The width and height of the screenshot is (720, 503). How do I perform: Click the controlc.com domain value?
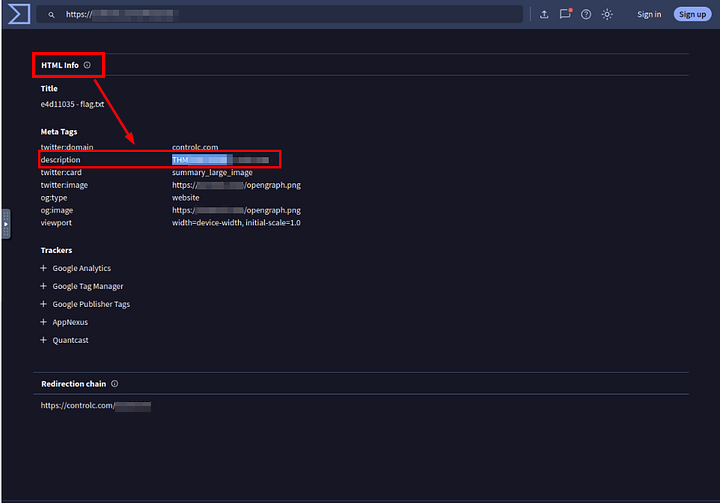[x=195, y=147]
